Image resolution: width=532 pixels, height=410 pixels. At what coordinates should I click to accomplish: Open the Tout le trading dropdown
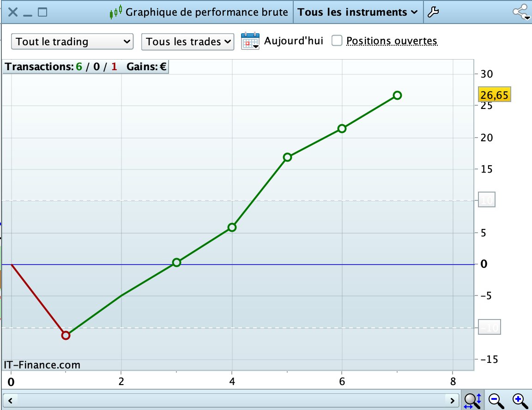click(72, 42)
